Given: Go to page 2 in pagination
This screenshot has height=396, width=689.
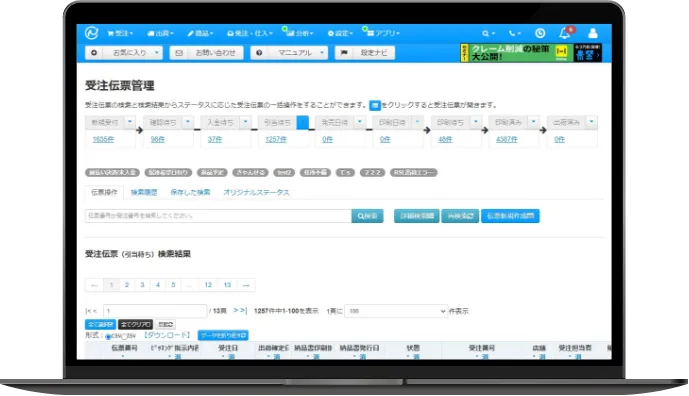Looking at the screenshot, I should point(127,285).
